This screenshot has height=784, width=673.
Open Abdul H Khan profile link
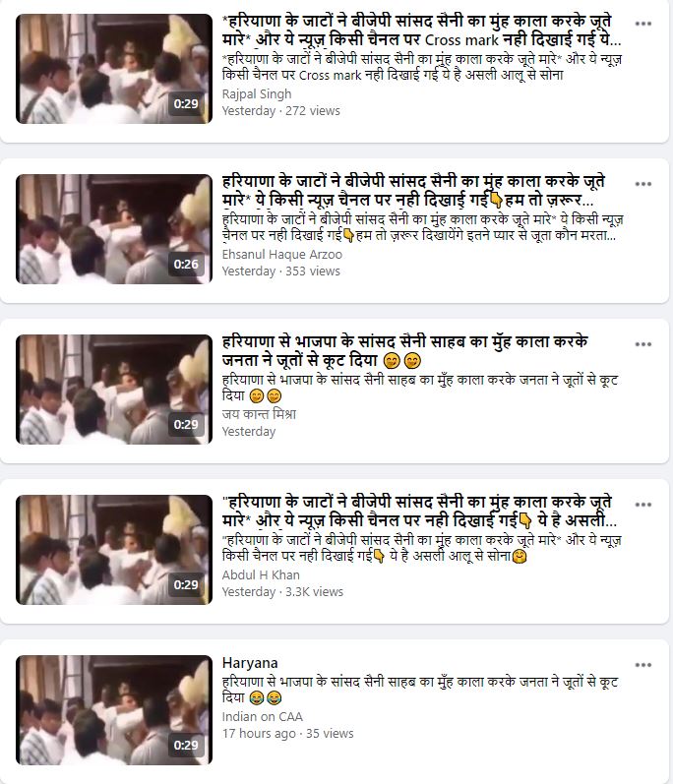pyautogui.click(x=261, y=575)
